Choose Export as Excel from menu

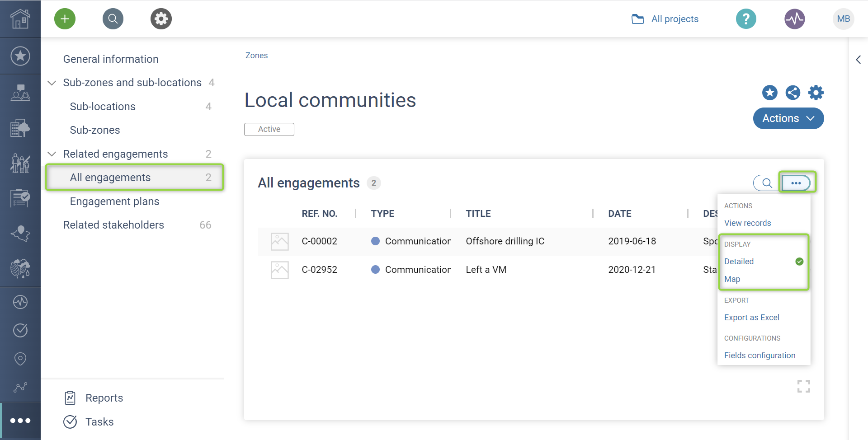751,318
